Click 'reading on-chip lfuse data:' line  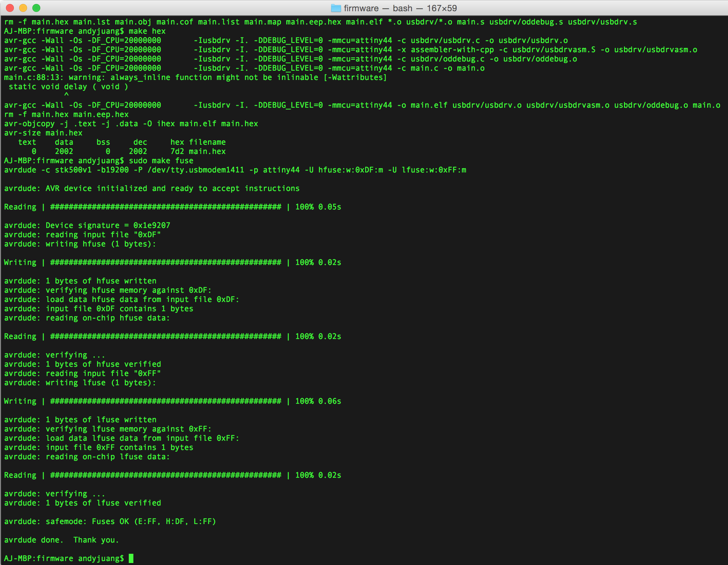point(87,457)
